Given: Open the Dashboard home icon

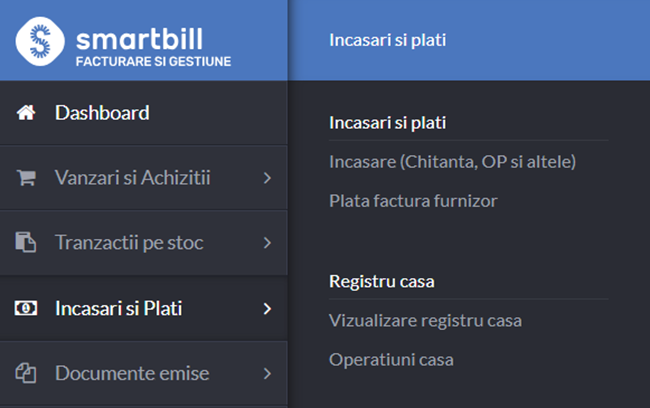Looking at the screenshot, I should (26, 112).
